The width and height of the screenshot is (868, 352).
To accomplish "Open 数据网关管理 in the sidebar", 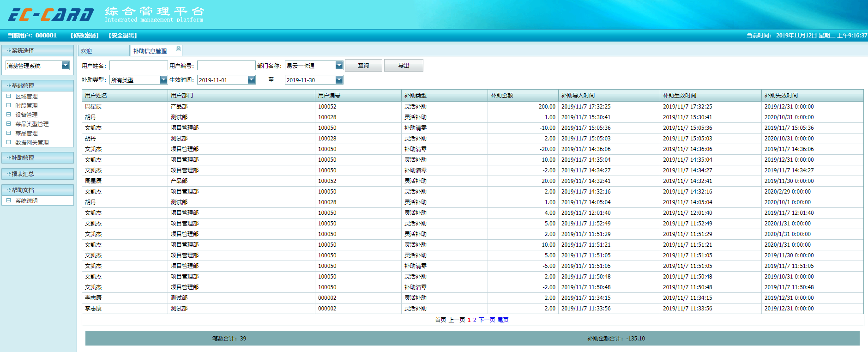I will point(32,142).
